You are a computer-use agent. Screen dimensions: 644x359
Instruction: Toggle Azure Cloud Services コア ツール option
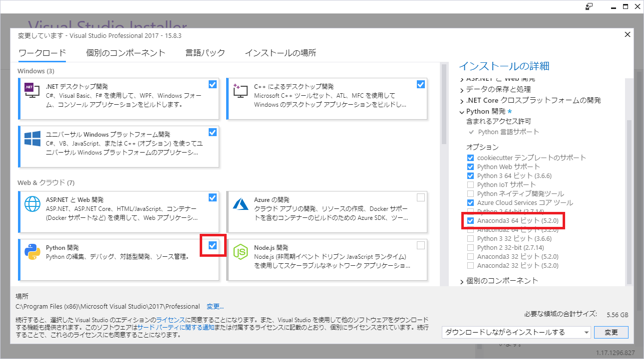click(470, 202)
